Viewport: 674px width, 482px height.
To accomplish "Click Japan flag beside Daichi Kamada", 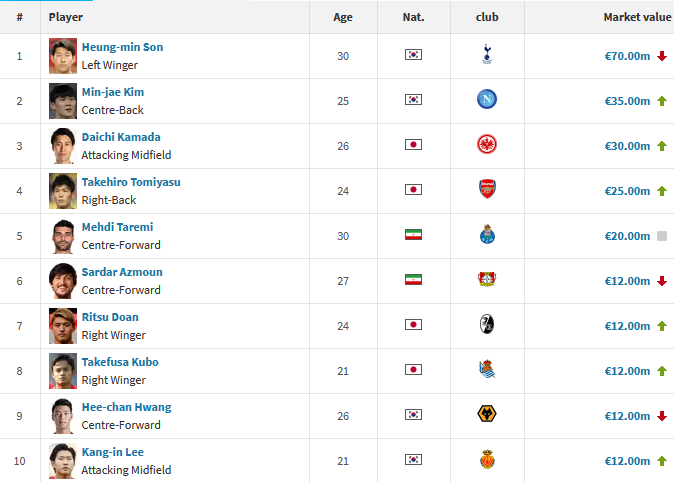I will point(413,145).
